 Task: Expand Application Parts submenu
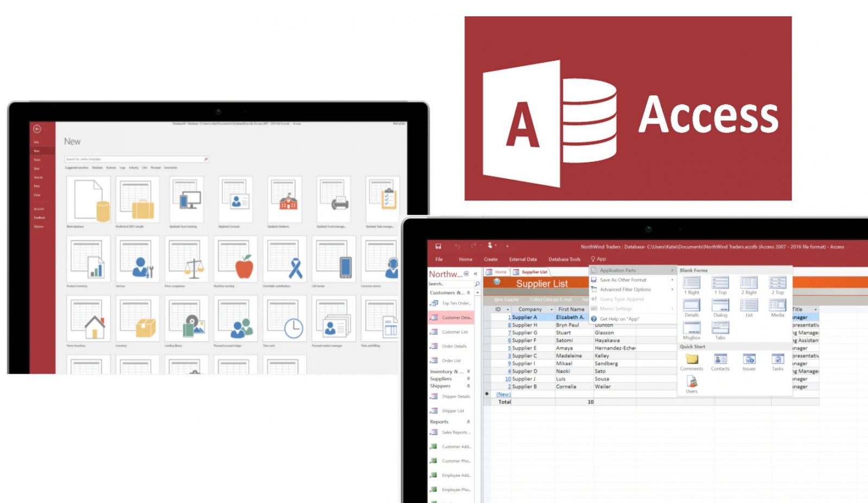(x=632, y=270)
